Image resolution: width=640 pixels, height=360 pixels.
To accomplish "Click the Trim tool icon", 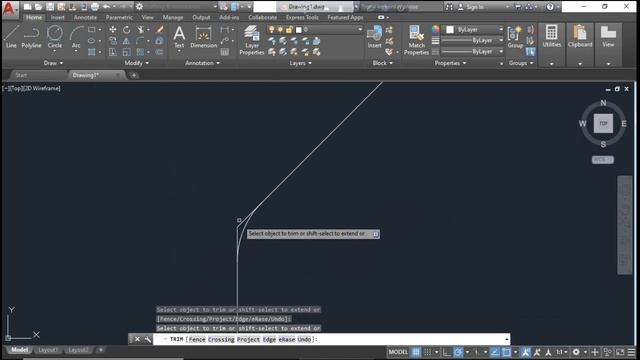I will tap(141, 29).
